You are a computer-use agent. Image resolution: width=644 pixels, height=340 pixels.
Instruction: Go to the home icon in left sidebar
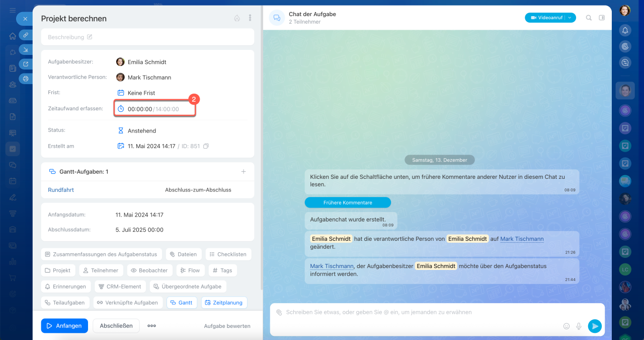coord(13,36)
